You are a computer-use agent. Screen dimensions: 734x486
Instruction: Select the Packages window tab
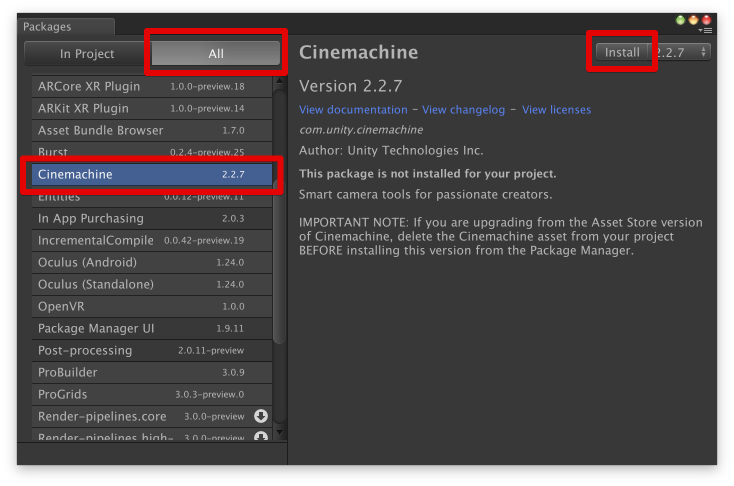coord(66,27)
